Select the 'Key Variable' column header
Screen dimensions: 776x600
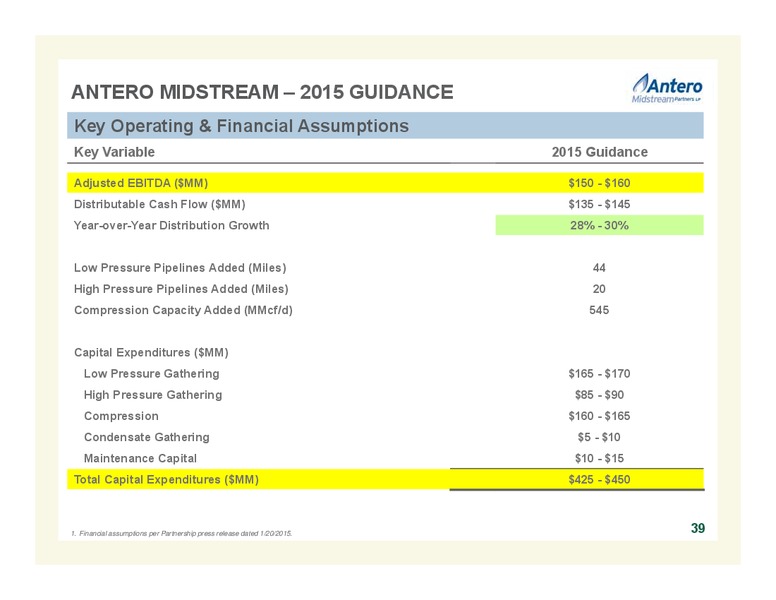[114, 152]
